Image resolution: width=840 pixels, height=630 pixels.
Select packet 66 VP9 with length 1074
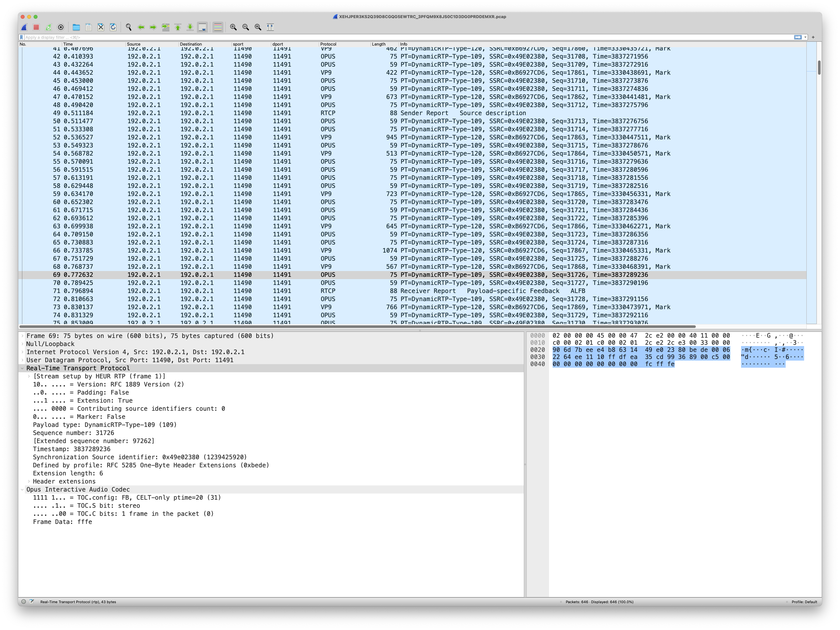tap(413, 251)
